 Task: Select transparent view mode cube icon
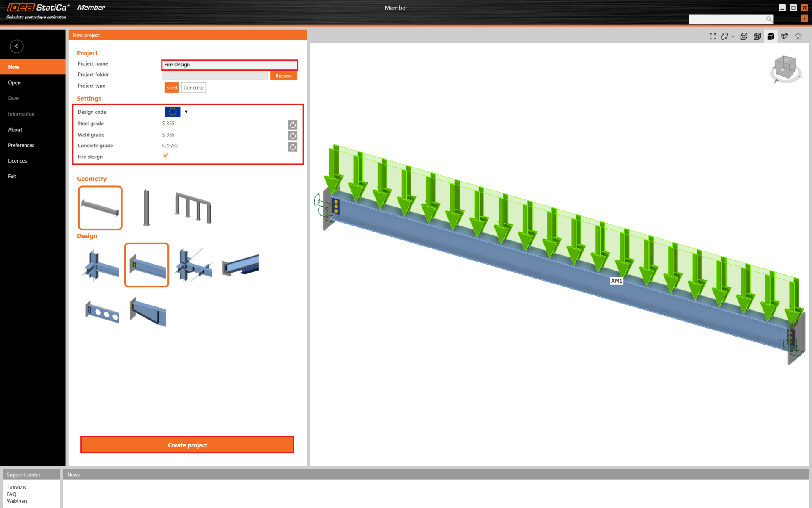click(x=757, y=36)
